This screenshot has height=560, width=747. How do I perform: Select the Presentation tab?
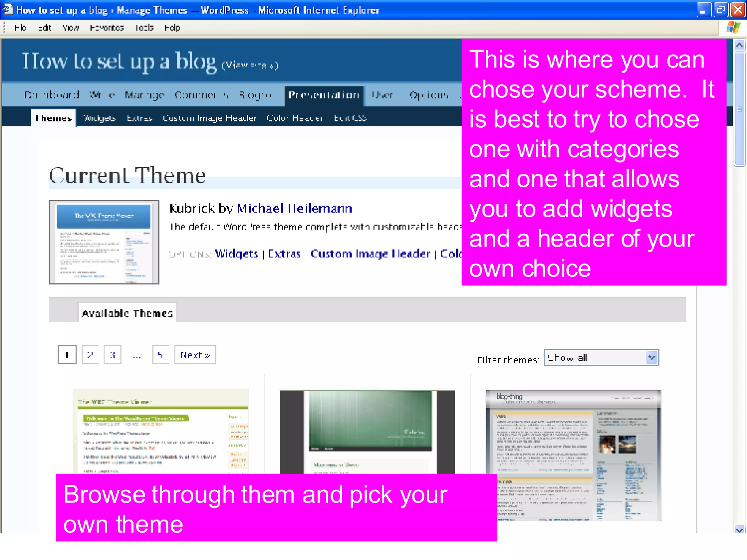click(324, 96)
